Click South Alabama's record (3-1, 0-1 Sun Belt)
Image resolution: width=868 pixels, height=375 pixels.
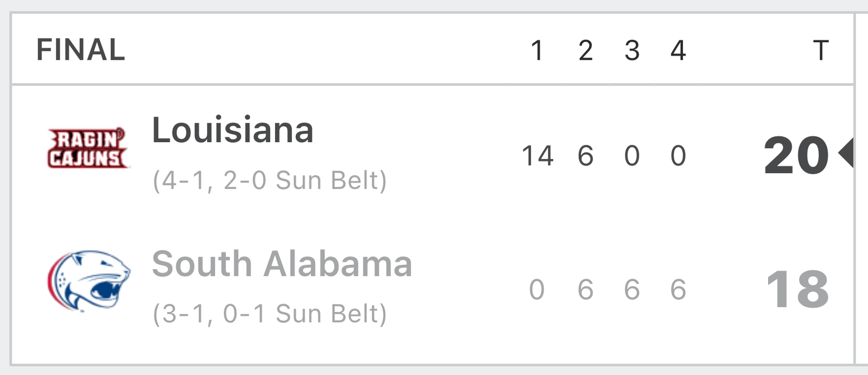coord(270,314)
